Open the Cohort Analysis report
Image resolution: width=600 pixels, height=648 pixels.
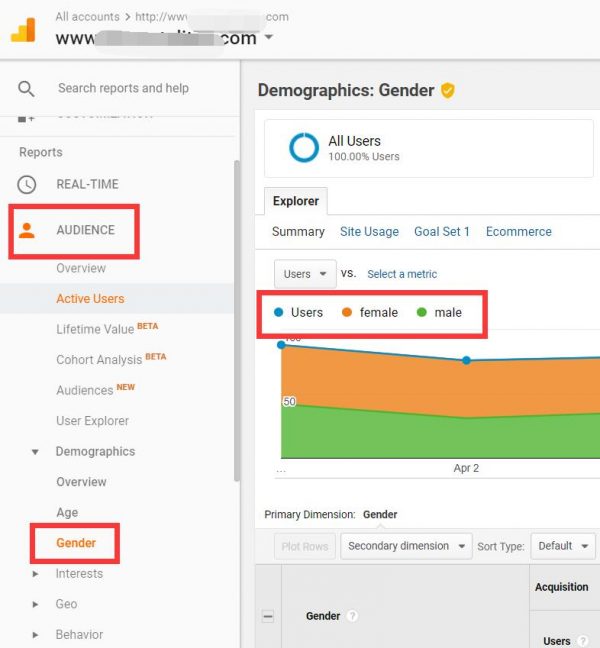point(100,360)
